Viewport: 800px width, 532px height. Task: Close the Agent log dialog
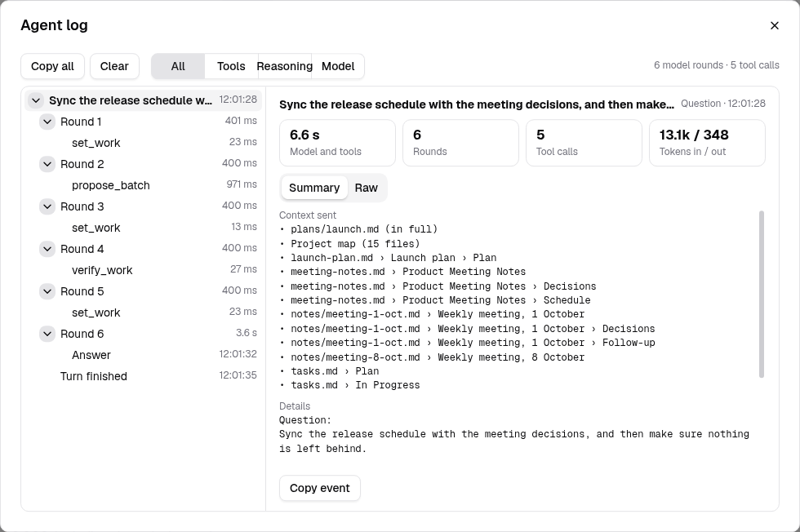click(x=774, y=25)
